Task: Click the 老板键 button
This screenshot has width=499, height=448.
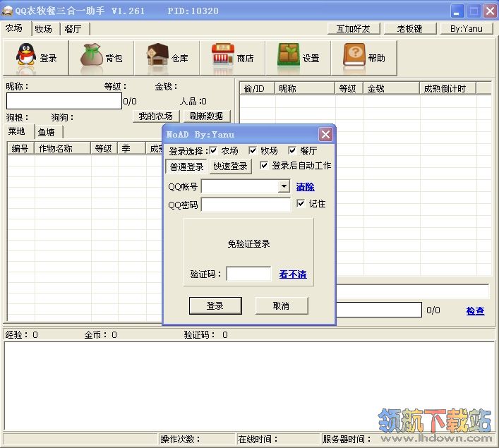Action: click(410, 29)
